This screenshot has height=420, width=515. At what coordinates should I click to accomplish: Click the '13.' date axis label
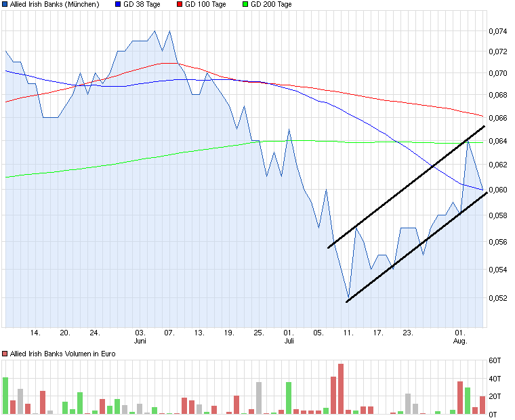click(x=199, y=333)
